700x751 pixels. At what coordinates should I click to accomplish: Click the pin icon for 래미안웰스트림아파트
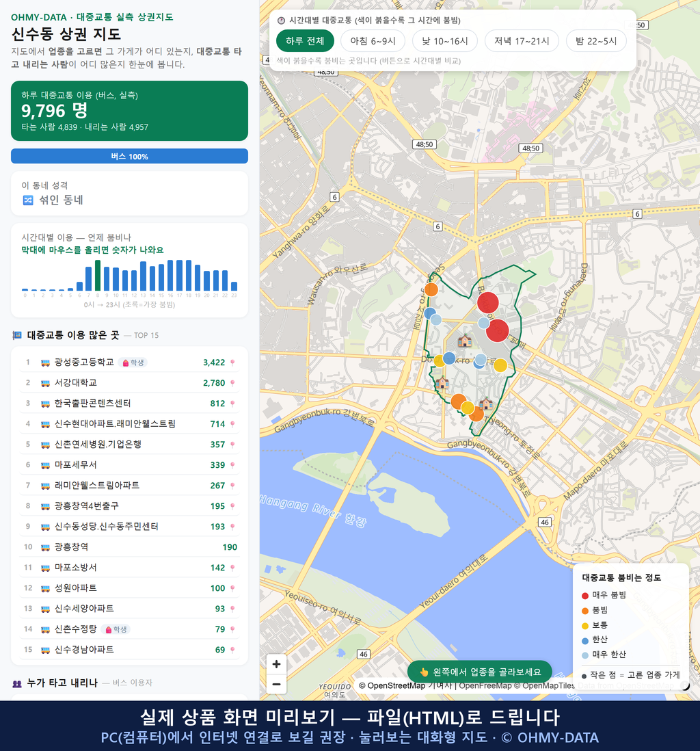pos(232,486)
